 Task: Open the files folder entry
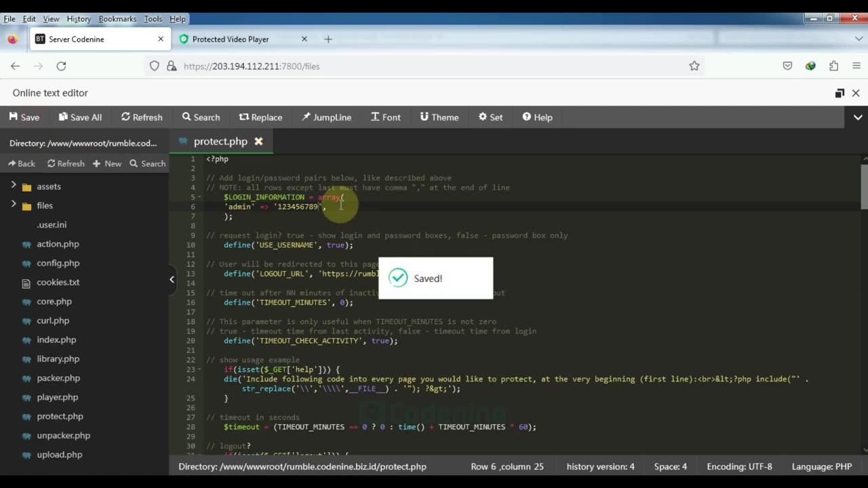pos(45,205)
